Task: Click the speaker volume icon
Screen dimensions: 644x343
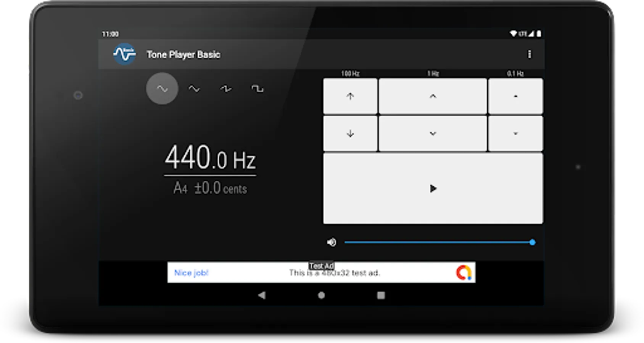Action: coord(332,242)
